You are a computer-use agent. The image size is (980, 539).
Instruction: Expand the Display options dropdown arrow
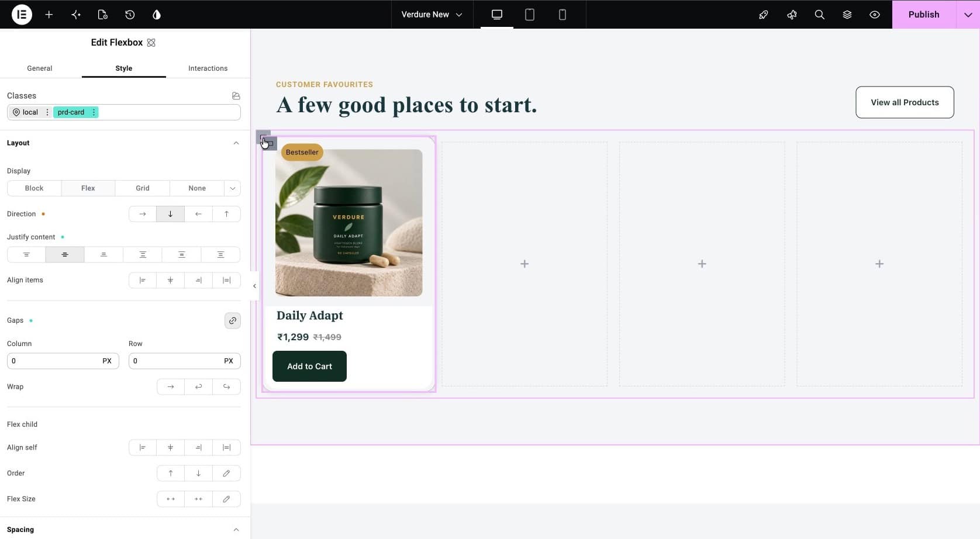click(x=233, y=188)
